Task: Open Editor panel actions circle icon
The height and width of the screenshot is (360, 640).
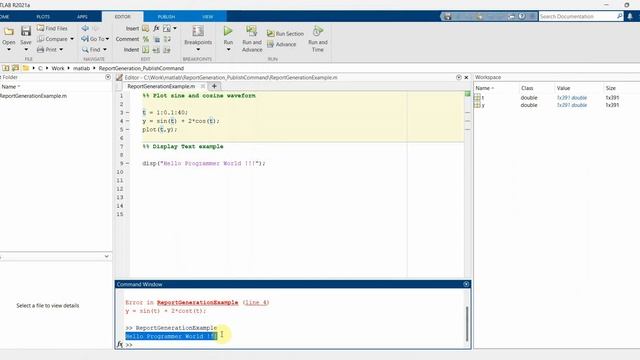Action: (x=458, y=77)
